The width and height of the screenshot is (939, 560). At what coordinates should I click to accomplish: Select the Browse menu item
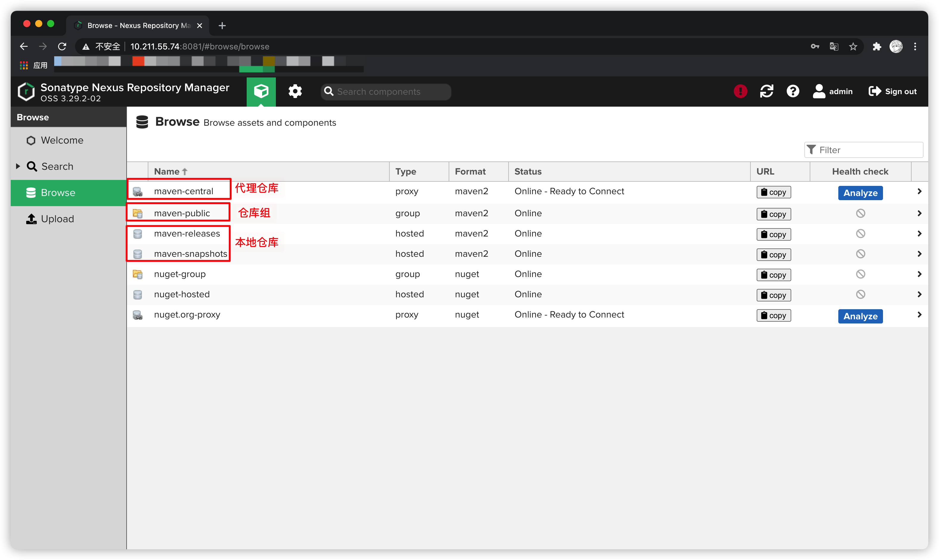(59, 193)
